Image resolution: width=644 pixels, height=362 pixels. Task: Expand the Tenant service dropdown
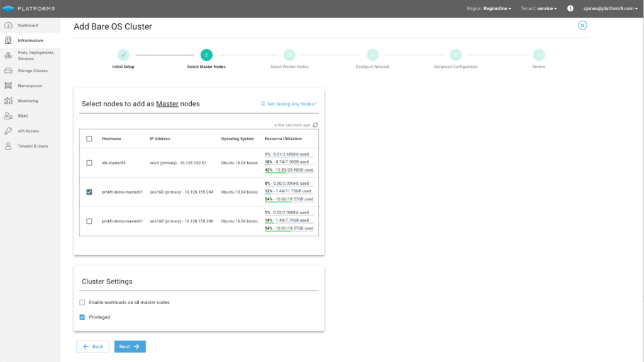[539, 9]
